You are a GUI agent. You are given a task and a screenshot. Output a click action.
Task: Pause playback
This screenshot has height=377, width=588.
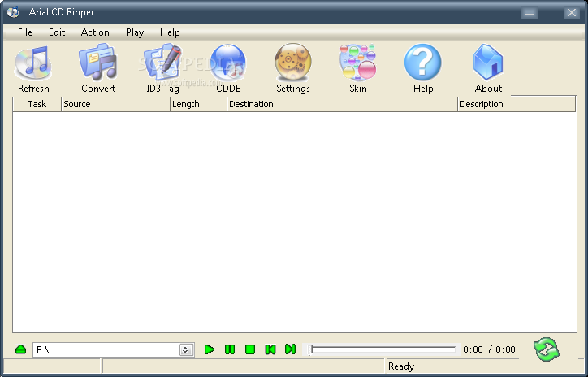point(230,349)
